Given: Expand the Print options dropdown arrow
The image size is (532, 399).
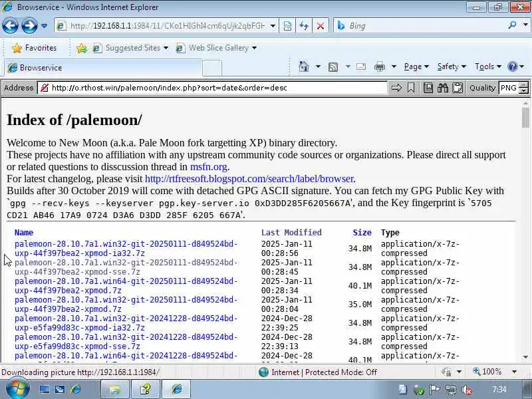Looking at the screenshot, I should (394, 66).
